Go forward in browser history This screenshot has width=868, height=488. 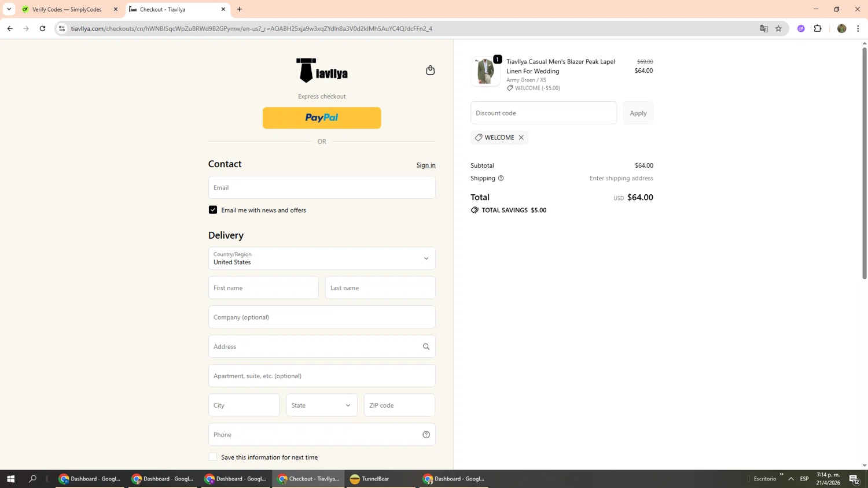pos(26,28)
